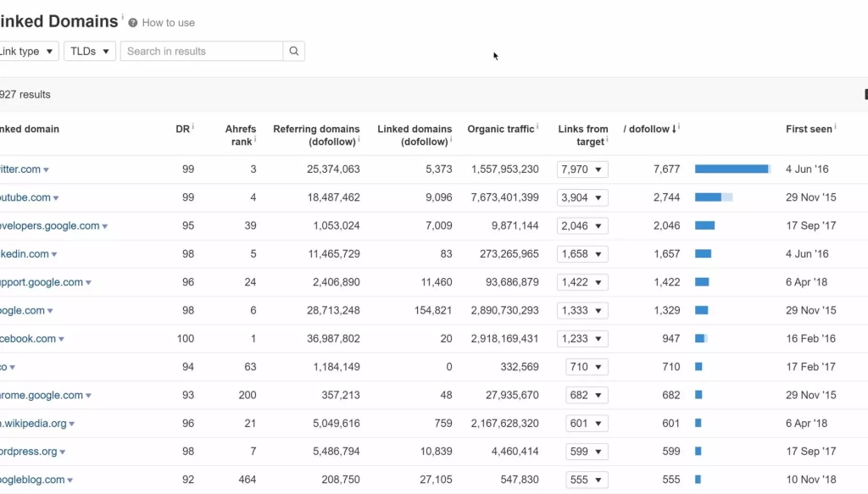Sort by Ahrefs rank column header

coord(241,135)
